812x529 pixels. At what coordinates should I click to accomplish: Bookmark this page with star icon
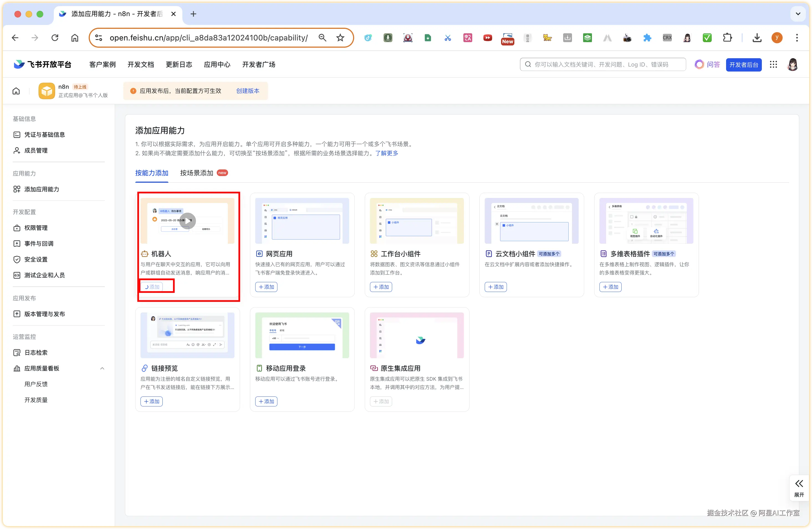click(x=340, y=38)
